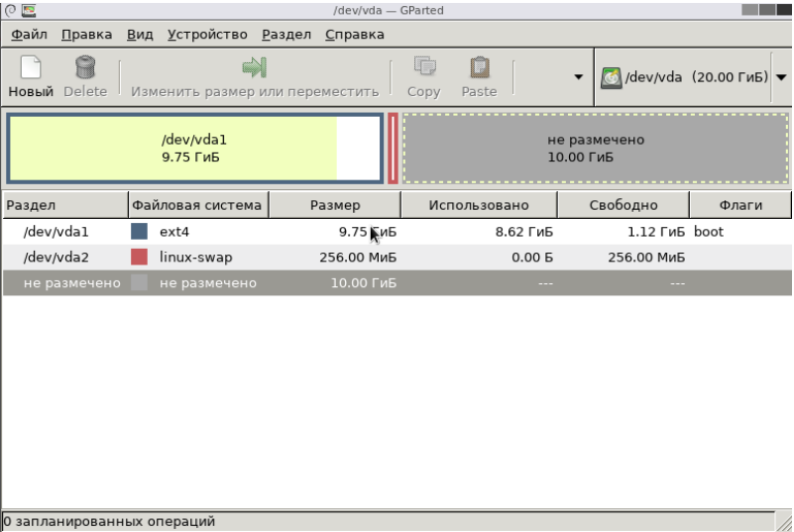Screen dimensions: 794x532
Task: Select the linux-swap red color swatch
Action: pos(139,258)
